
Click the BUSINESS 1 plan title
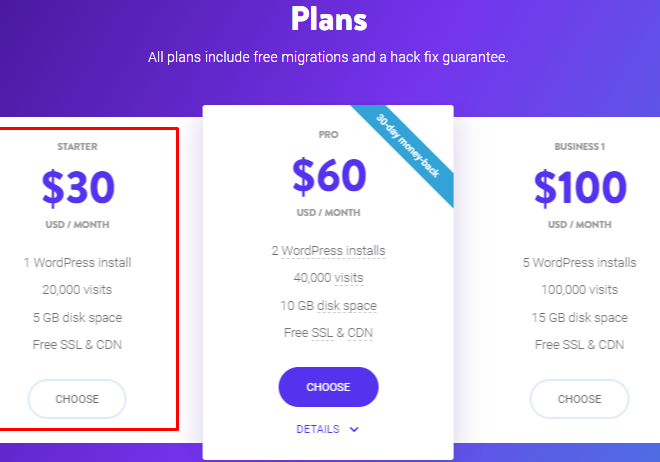(579, 146)
